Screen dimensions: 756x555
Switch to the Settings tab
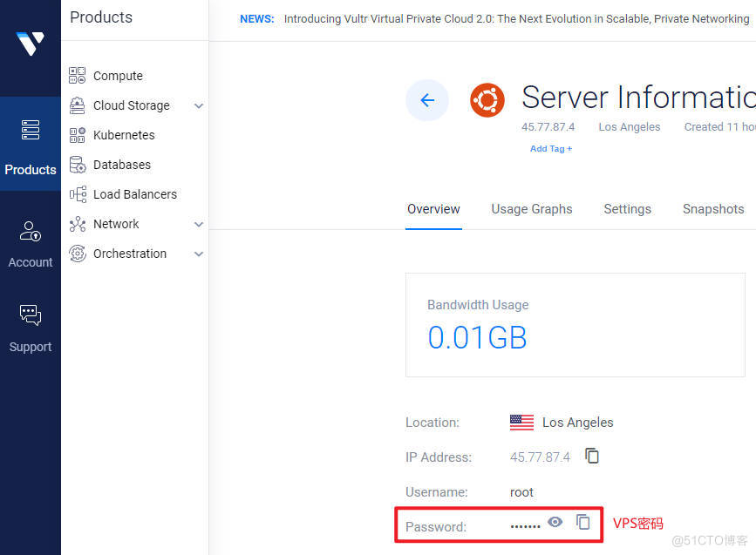[627, 209]
